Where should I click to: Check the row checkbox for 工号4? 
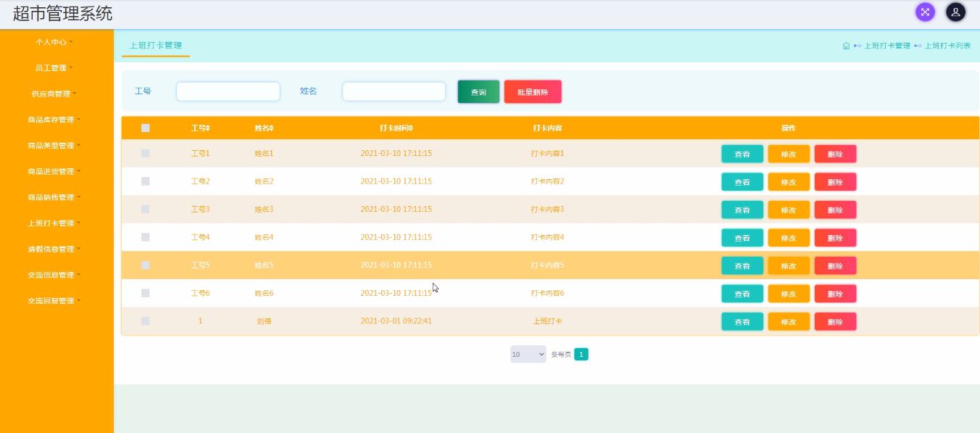146,237
